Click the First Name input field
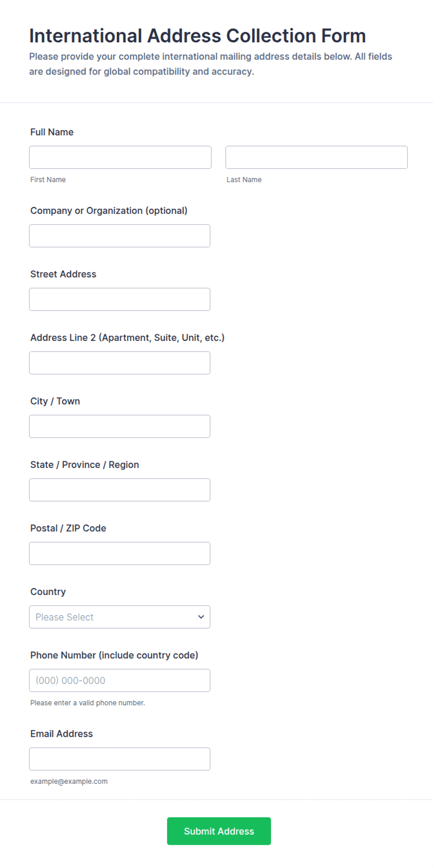 click(120, 157)
